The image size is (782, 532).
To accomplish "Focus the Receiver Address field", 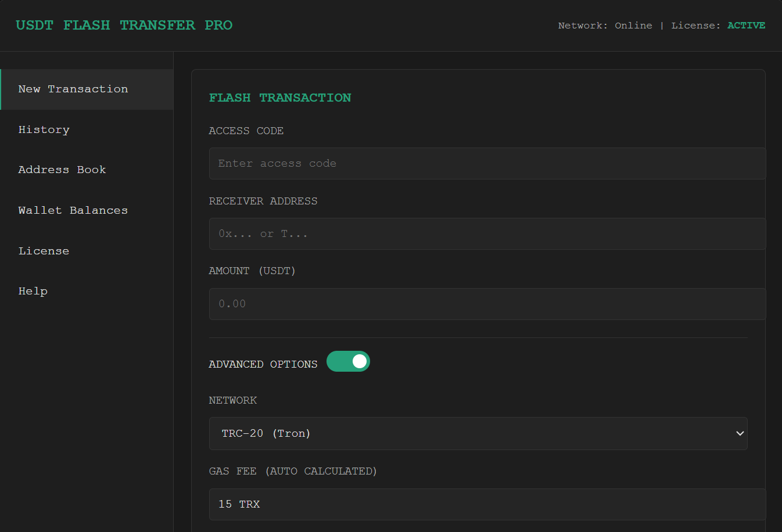I will 487,233.
